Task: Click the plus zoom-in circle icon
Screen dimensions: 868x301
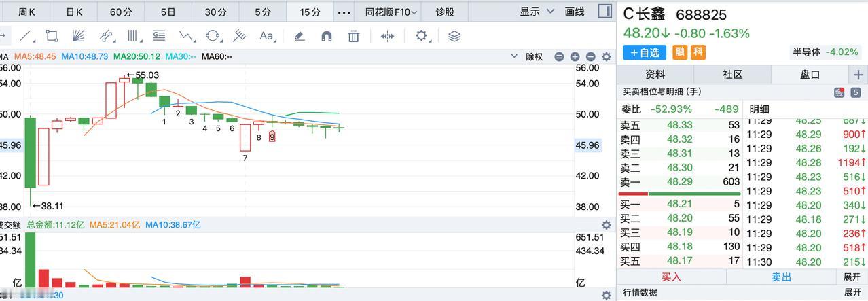Action: point(575,57)
